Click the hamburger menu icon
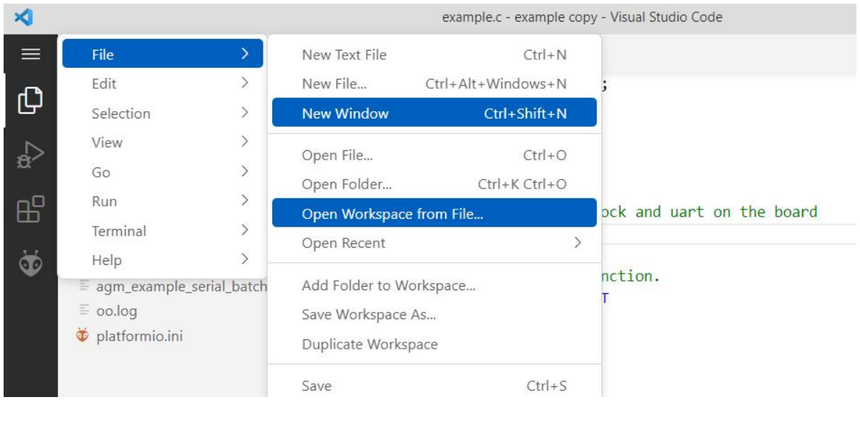 (30, 54)
